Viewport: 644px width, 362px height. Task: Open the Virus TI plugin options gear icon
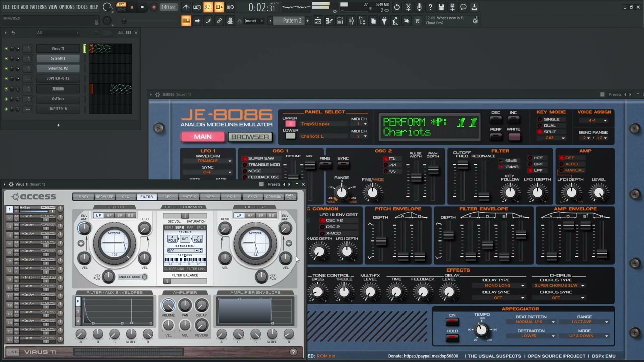[x=11, y=184]
